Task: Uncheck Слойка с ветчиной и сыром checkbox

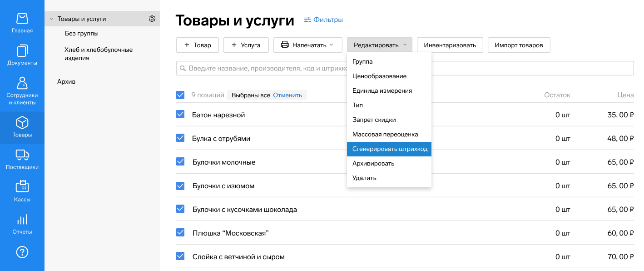Action: [180, 256]
